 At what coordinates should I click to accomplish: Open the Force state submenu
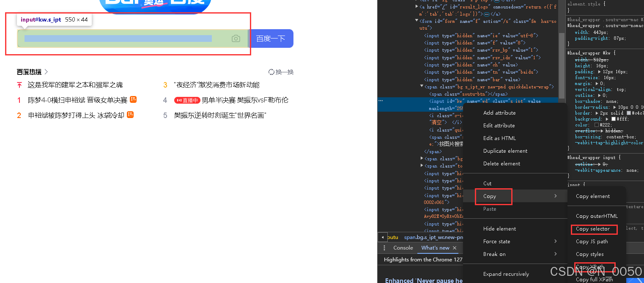coord(514,242)
